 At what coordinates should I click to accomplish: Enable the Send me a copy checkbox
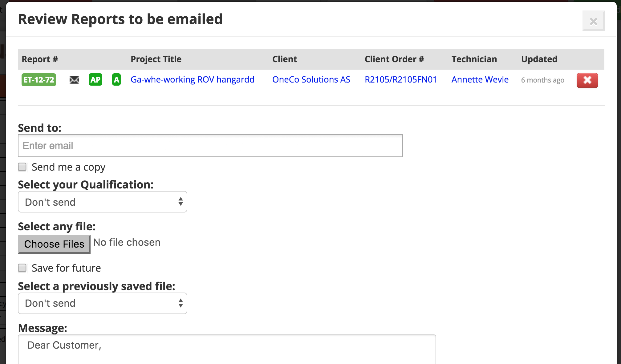coord(22,167)
